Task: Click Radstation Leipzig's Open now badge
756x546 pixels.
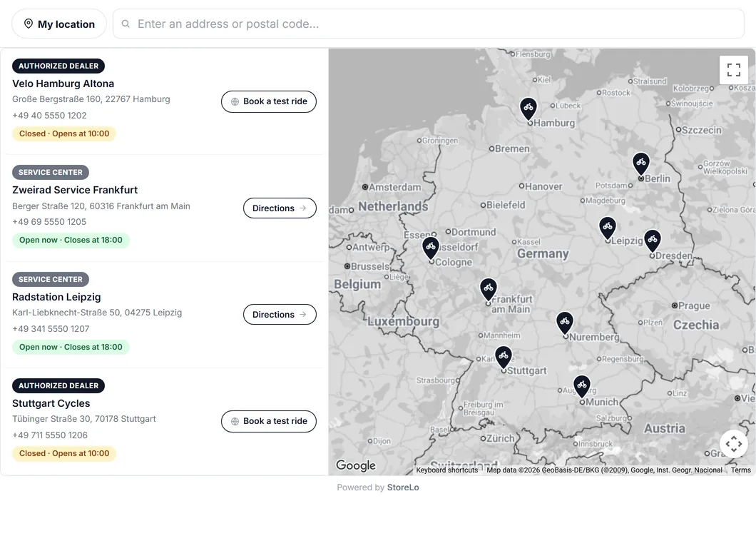Action: pos(71,347)
